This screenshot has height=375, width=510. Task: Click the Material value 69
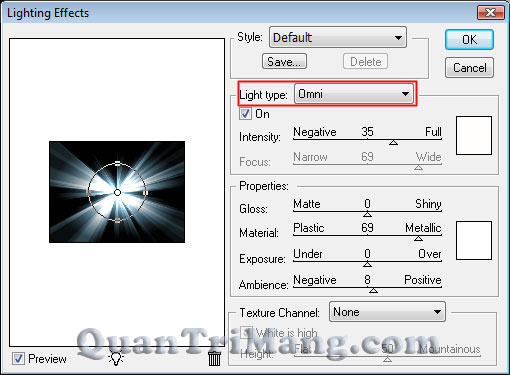click(x=367, y=228)
